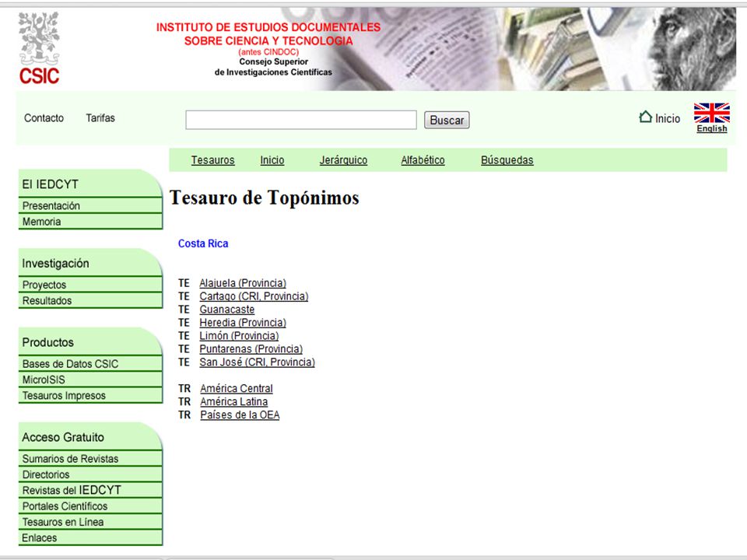This screenshot has width=747, height=560.
Task: Click the UK flag icon
Action: (x=712, y=113)
